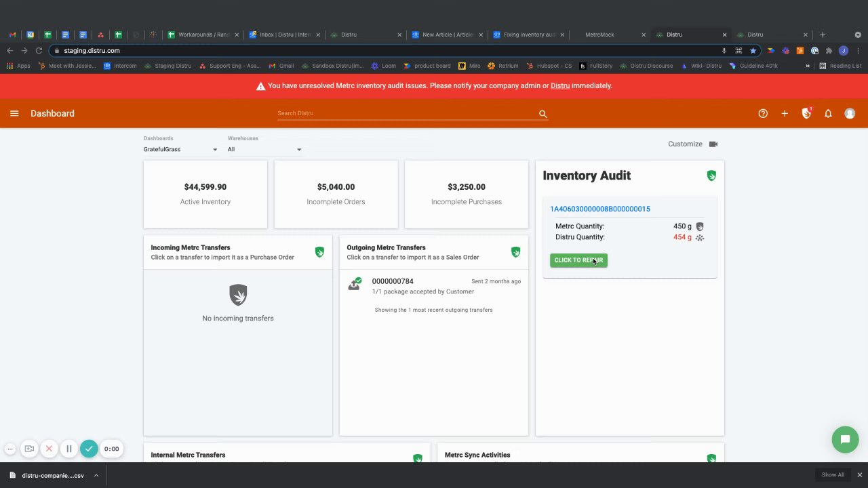Switch to the Fixing inventory audit tab
Image resolution: width=868 pixels, height=488 pixels.
coord(529,35)
